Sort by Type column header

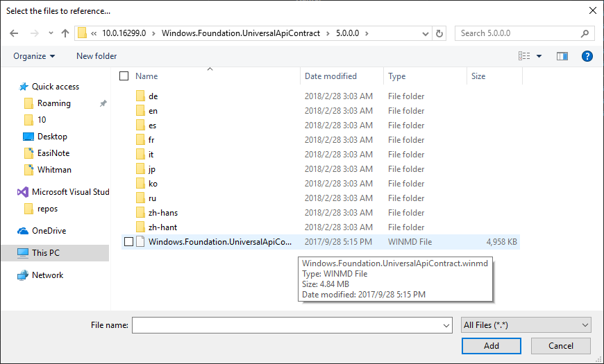pos(396,76)
